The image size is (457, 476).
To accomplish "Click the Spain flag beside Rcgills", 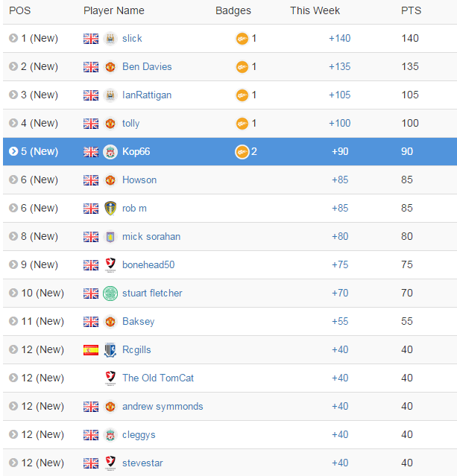I will click(91, 350).
